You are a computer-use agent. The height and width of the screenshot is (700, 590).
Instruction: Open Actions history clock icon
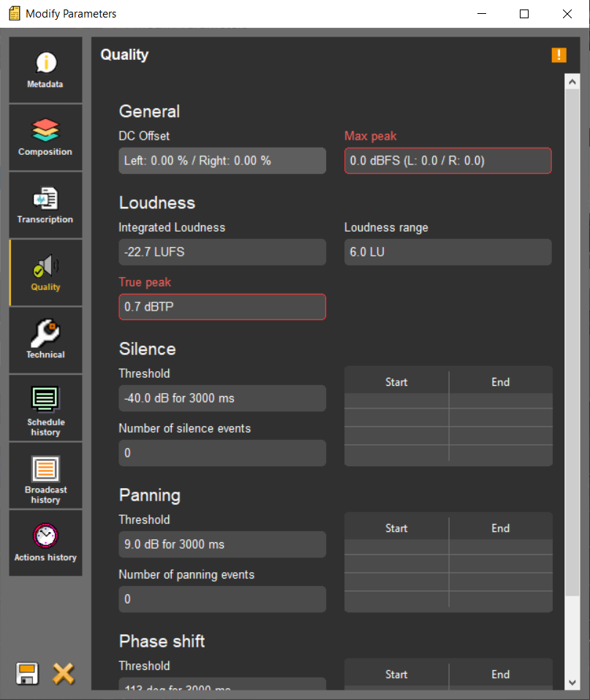point(45,542)
